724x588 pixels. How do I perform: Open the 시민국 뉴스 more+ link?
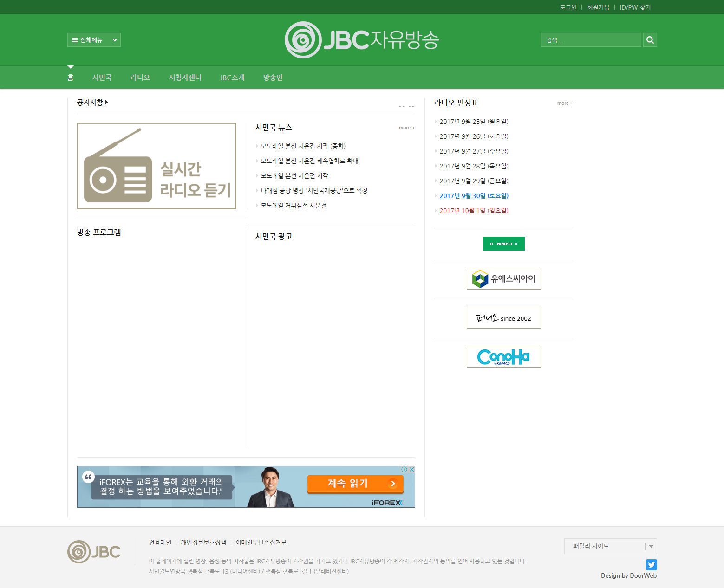pyautogui.click(x=406, y=128)
